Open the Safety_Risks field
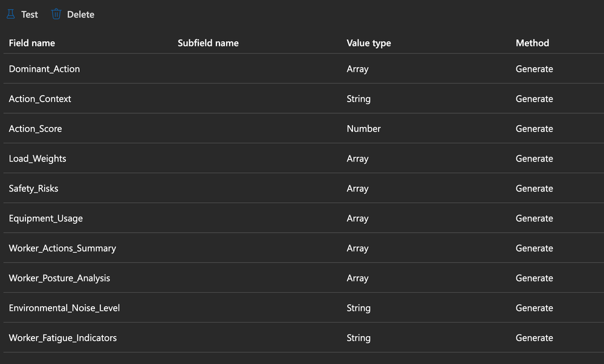The width and height of the screenshot is (604, 364). coord(304,189)
